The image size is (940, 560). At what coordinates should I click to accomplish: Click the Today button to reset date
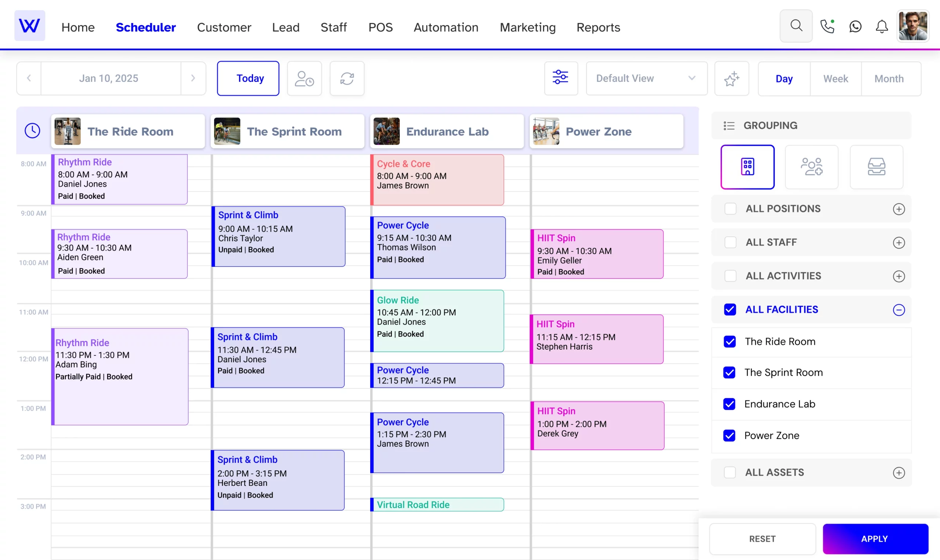pos(250,78)
